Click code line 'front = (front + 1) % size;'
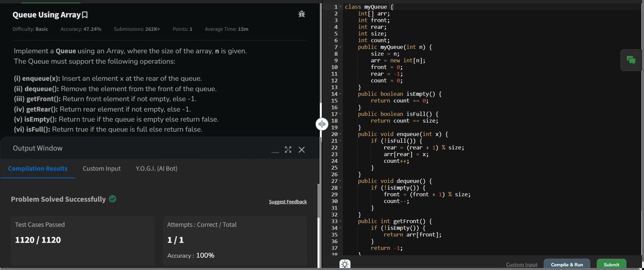 (427, 194)
